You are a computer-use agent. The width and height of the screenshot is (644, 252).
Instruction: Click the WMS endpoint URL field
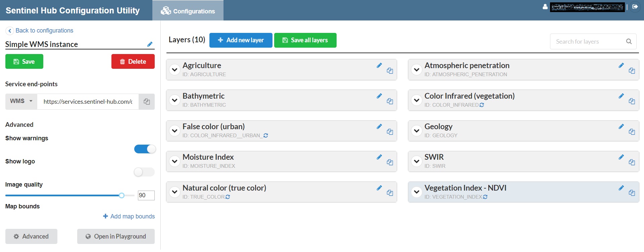88,101
